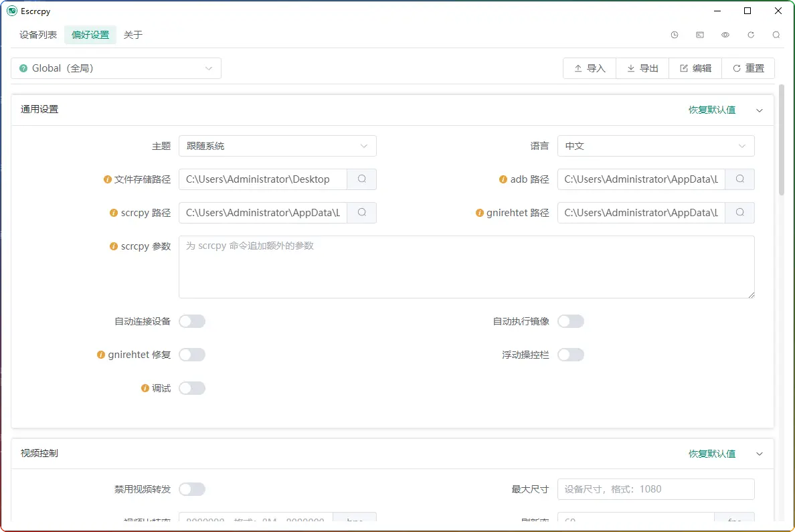The width and height of the screenshot is (795, 532).
Task: Browse for gnirehtet 路径 using its search icon
Action: click(x=740, y=213)
